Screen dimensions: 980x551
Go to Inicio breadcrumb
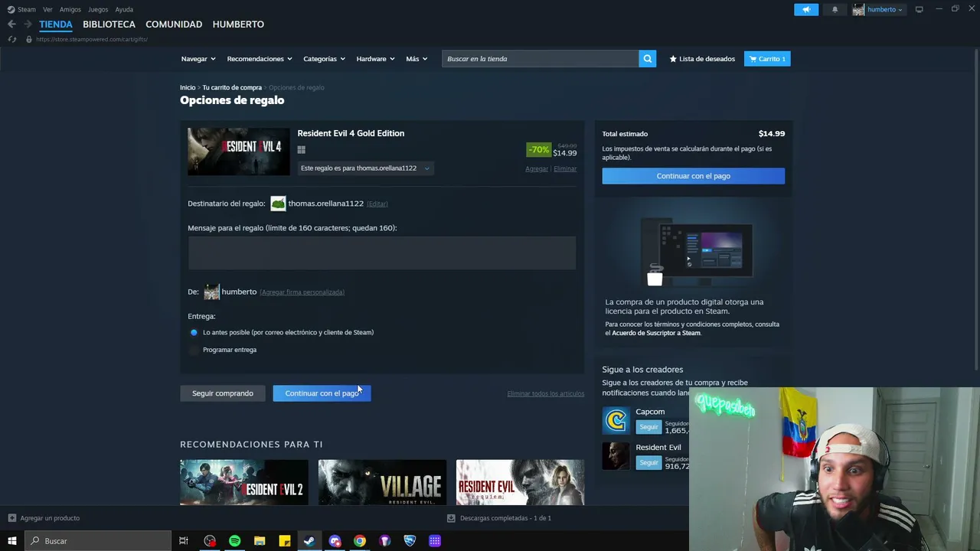(x=188, y=88)
